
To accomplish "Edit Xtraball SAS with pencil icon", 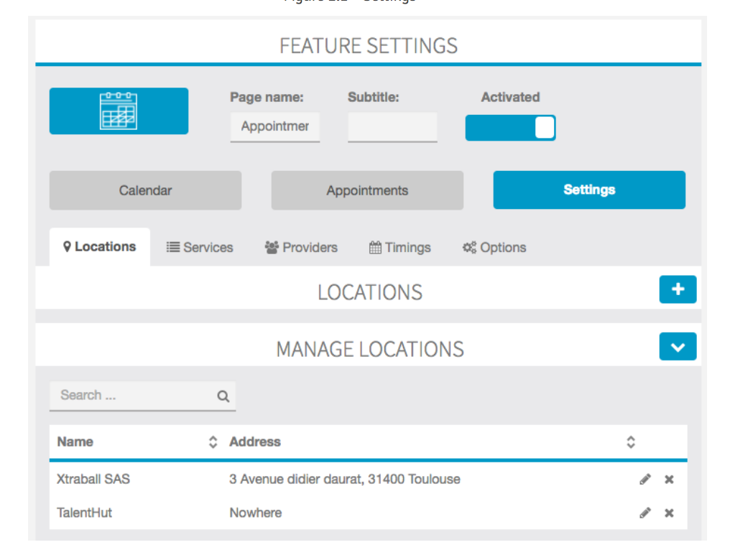I will tap(644, 480).
